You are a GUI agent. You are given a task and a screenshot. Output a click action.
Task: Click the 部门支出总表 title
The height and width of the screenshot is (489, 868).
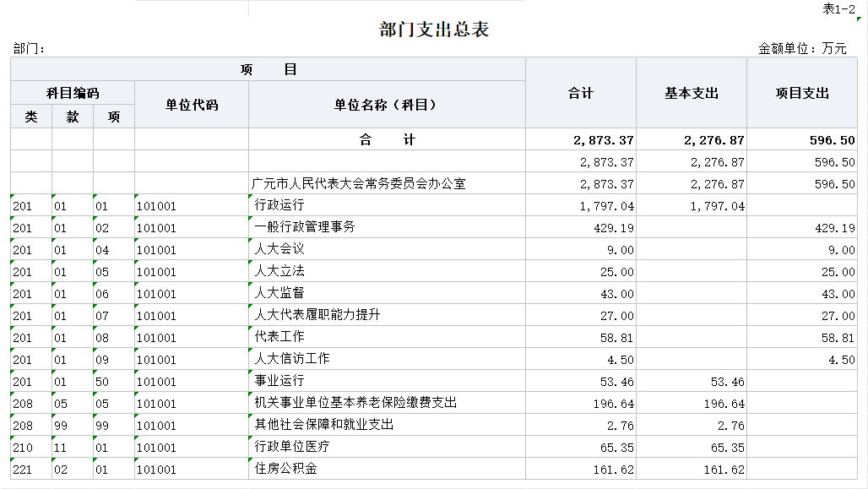click(434, 30)
